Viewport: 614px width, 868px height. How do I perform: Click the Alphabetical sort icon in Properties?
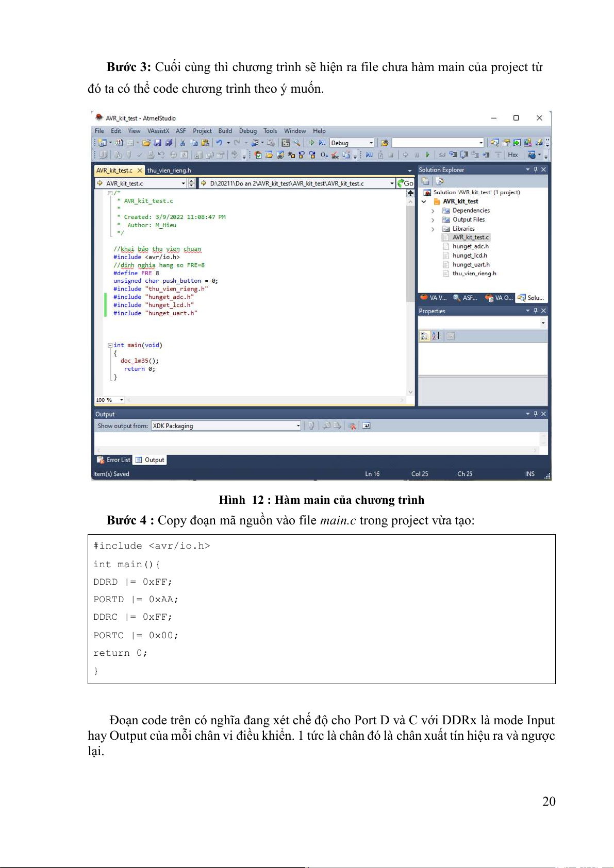(436, 336)
